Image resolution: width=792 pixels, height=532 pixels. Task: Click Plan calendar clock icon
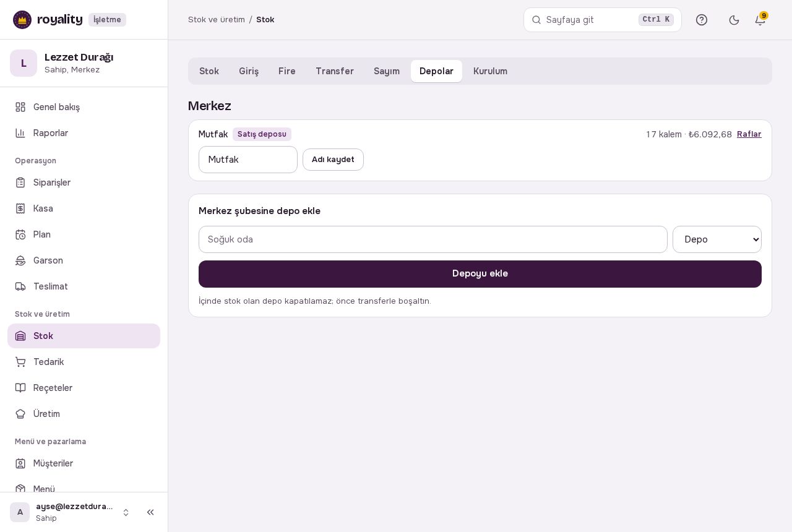(x=20, y=234)
